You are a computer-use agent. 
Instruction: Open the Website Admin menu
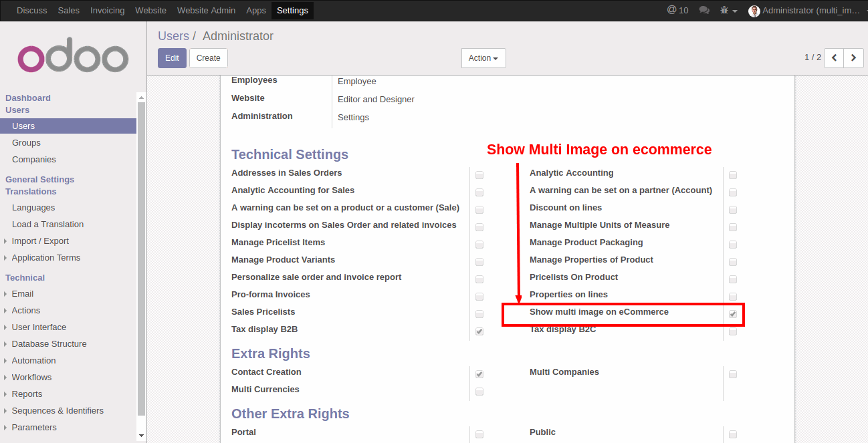coord(207,11)
